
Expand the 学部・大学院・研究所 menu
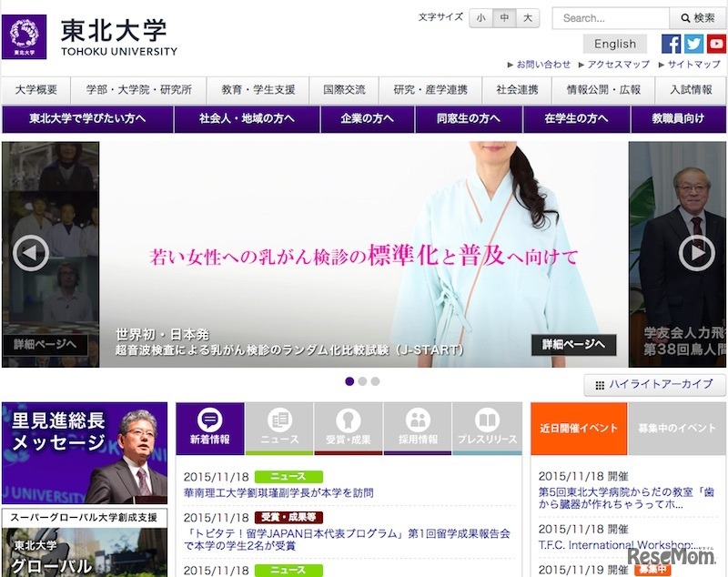pyautogui.click(x=138, y=90)
